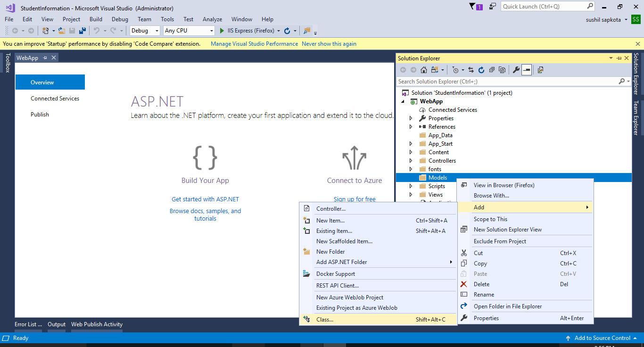Click the View Class Diagram icon
The width and height of the screenshot is (644, 347).
click(x=540, y=70)
